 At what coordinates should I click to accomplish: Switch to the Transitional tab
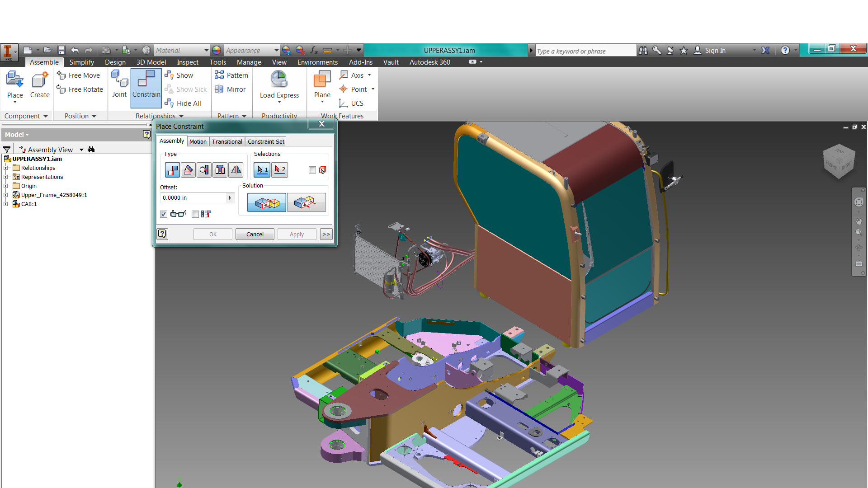[227, 142]
